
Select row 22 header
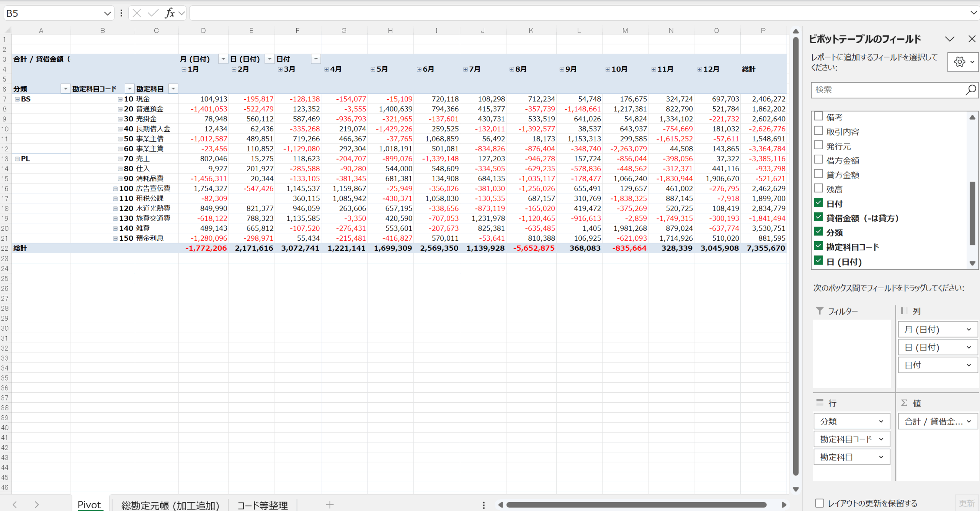pos(5,248)
